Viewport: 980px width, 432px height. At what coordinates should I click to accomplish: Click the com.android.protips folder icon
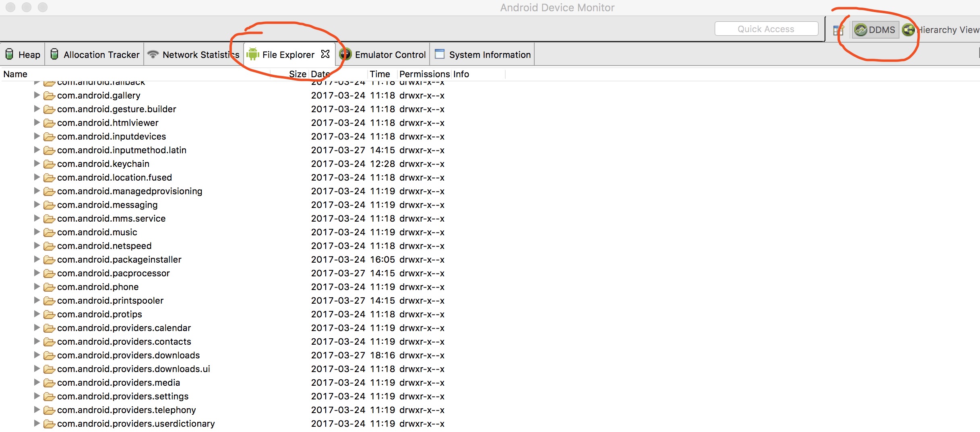49,315
